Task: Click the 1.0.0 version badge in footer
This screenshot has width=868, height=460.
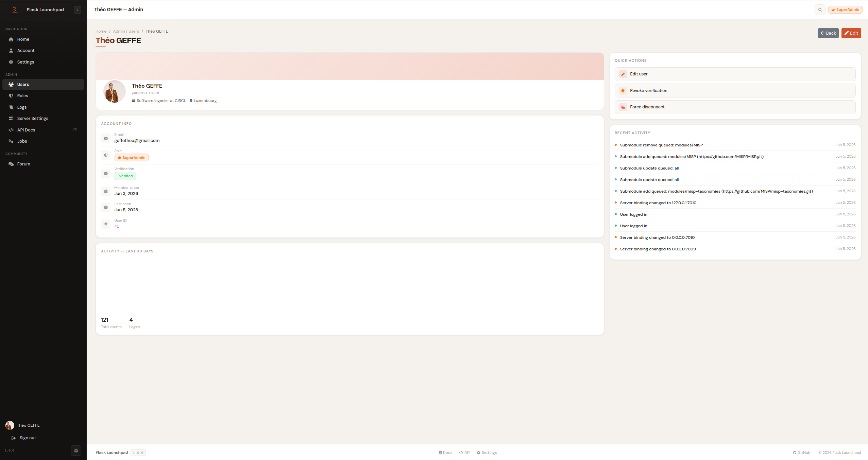Action: pos(138,453)
